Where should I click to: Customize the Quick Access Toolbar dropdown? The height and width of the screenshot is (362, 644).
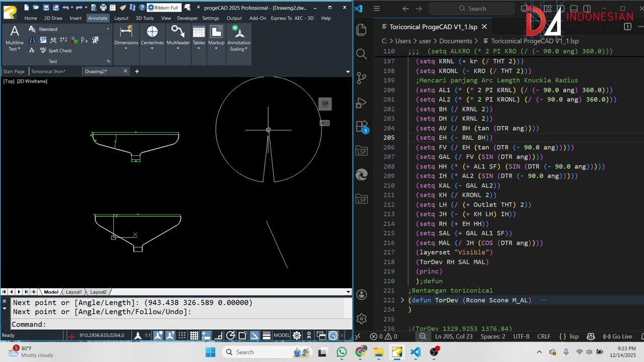(x=198, y=8)
